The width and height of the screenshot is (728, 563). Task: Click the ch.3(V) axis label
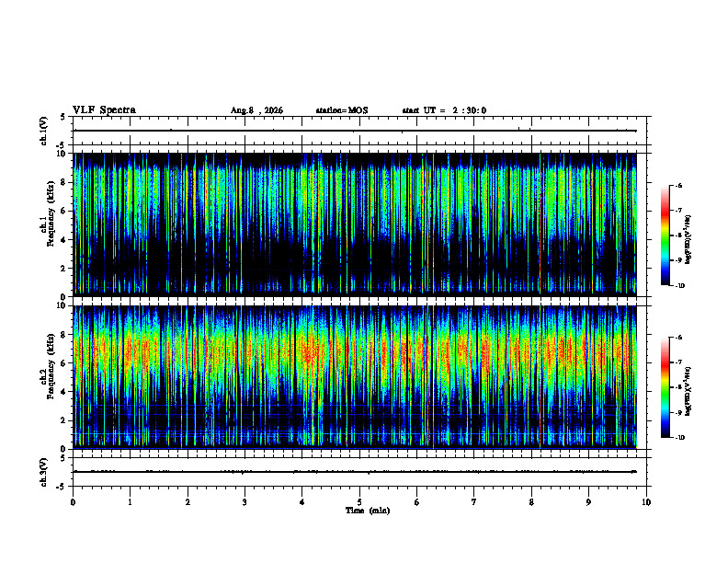(x=44, y=472)
